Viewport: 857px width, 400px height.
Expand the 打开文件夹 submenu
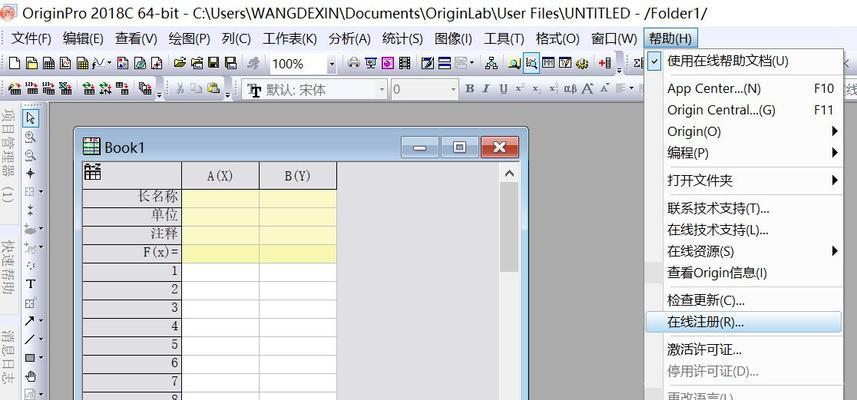(x=743, y=180)
